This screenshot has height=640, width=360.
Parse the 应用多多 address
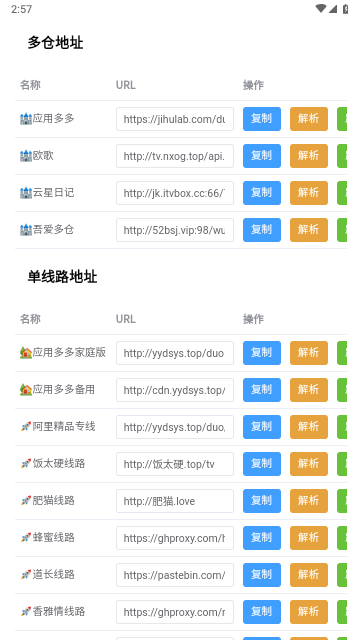pyautogui.click(x=309, y=119)
